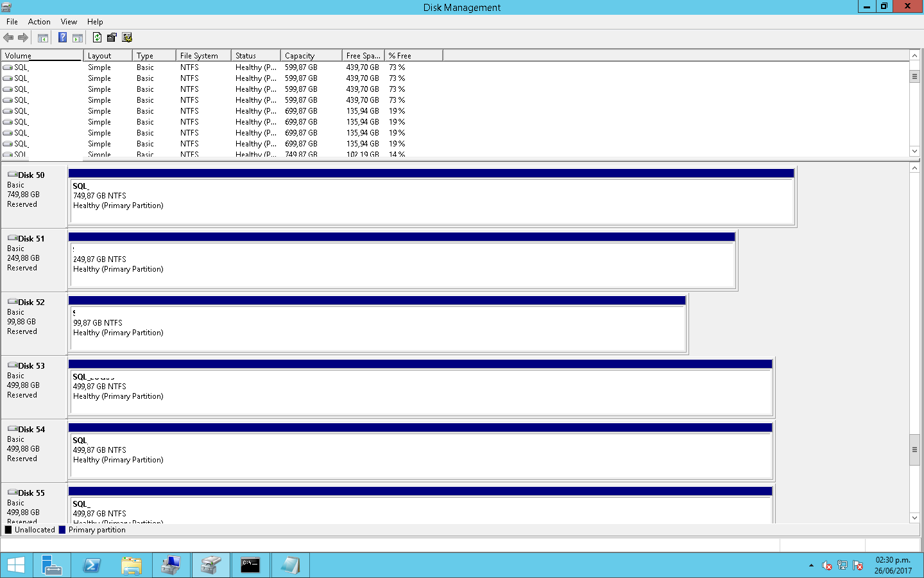The width and height of the screenshot is (924, 578).
Task: Click the Forward arrow toolbar icon
Action: coord(23,38)
